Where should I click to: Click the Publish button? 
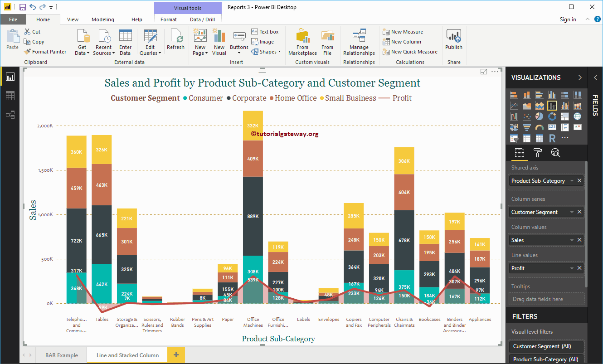[453, 40]
